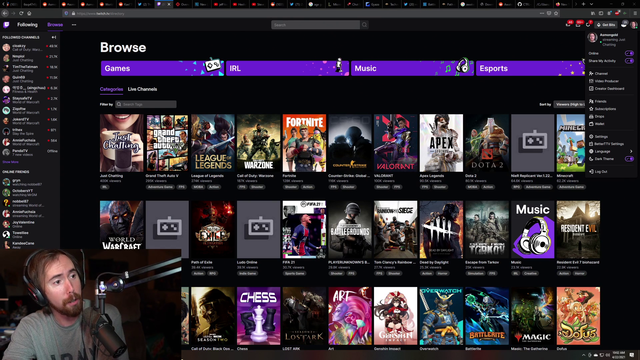Image resolution: width=640 pixels, height=360 pixels.
Task: Open the Fortnite category cover
Action: click(x=304, y=143)
